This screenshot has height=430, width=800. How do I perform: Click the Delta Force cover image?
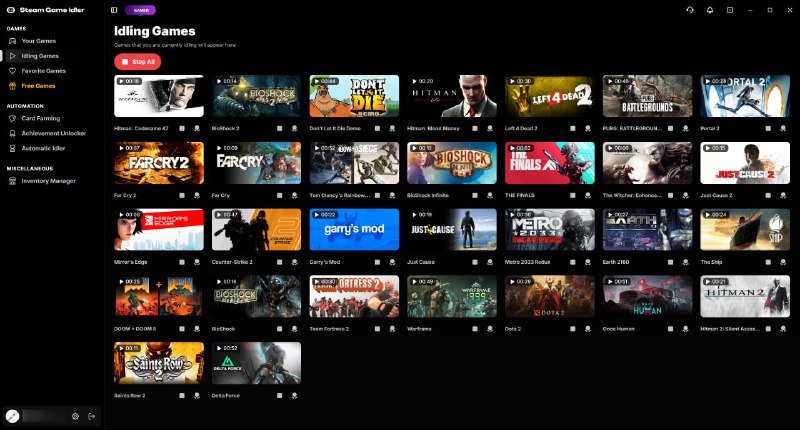click(x=256, y=363)
